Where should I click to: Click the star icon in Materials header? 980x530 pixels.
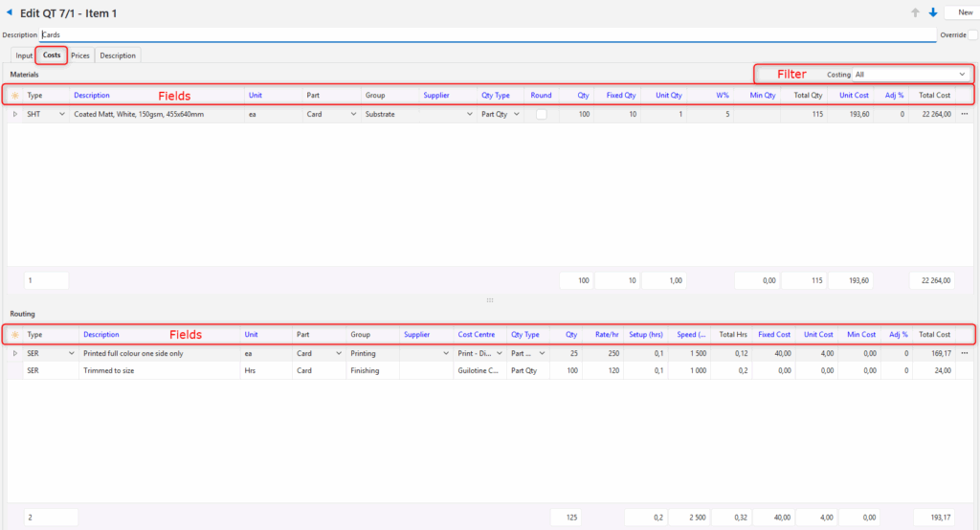pyautogui.click(x=14, y=96)
